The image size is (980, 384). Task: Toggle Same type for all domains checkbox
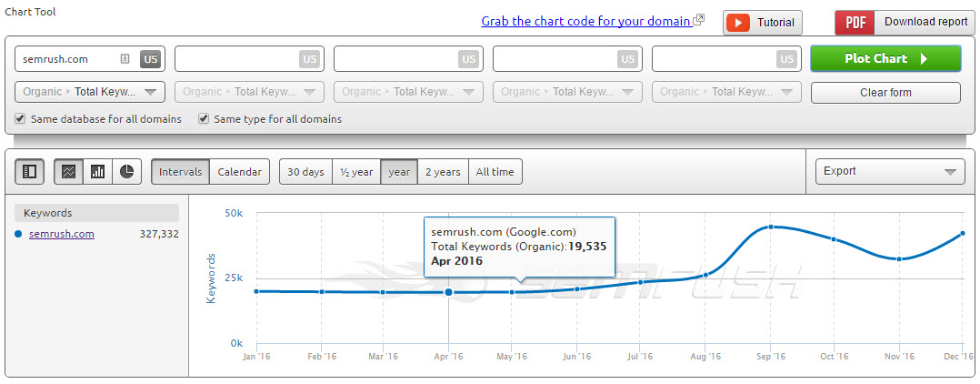coord(203,118)
